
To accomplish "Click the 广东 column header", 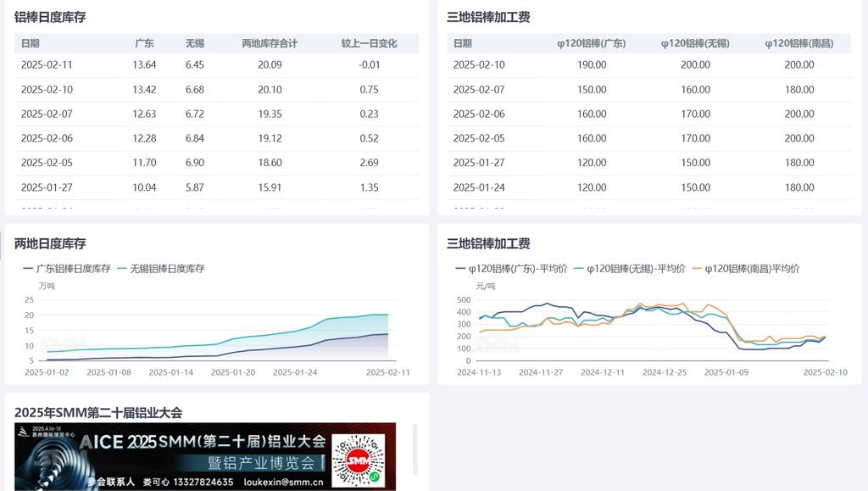I will point(144,43).
